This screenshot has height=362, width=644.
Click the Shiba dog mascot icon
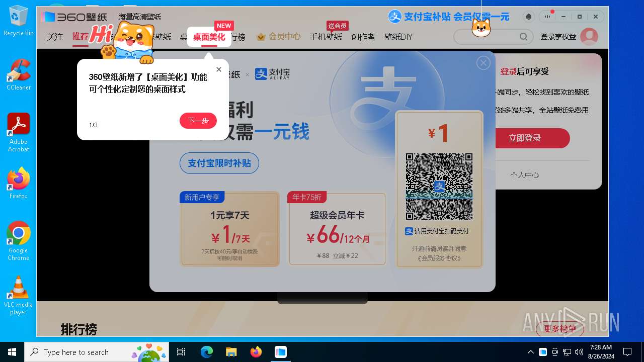(x=481, y=27)
